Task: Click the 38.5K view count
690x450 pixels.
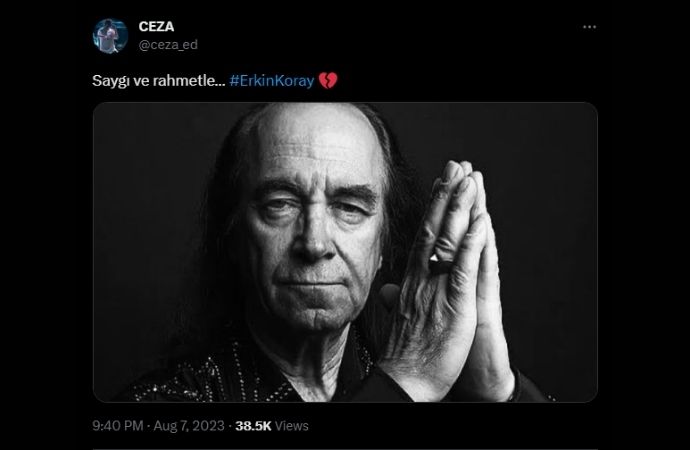Action: click(253, 426)
